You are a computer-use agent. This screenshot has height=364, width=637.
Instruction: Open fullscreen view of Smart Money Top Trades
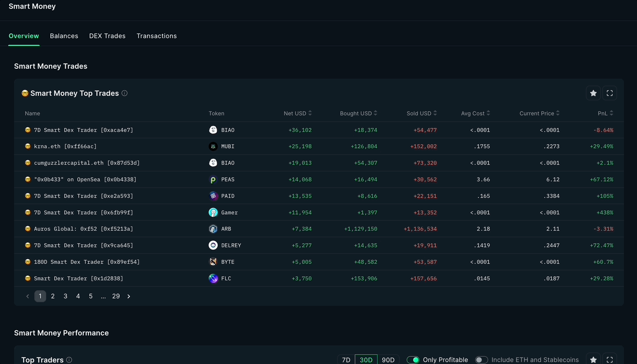click(x=609, y=93)
